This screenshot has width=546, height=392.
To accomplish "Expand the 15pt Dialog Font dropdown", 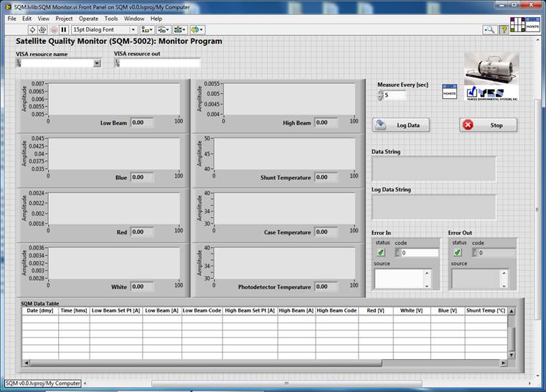I will coord(133,29).
